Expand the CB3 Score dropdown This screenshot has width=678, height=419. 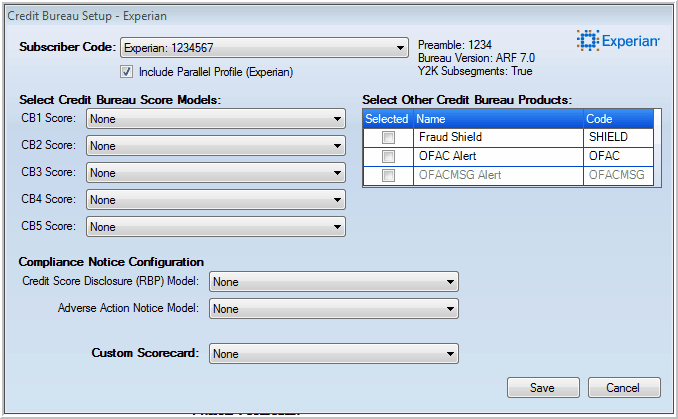tap(216, 173)
